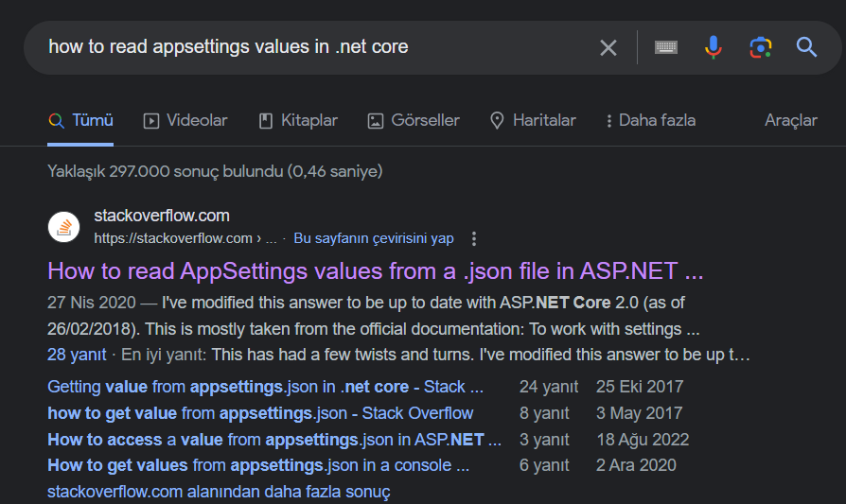Screen dimensions: 846x504
Task: Switch to the Görseller tab
Action: 414,120
